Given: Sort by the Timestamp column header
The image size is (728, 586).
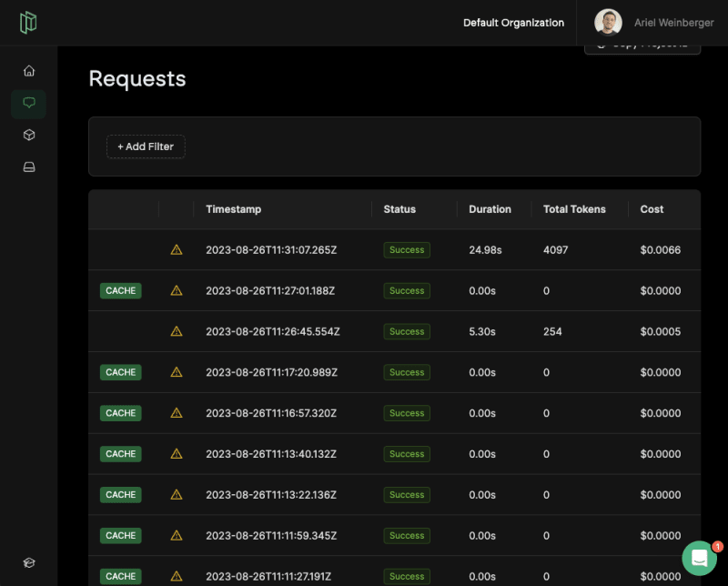Looking at the screenshot, I should (x=234, y=209).
